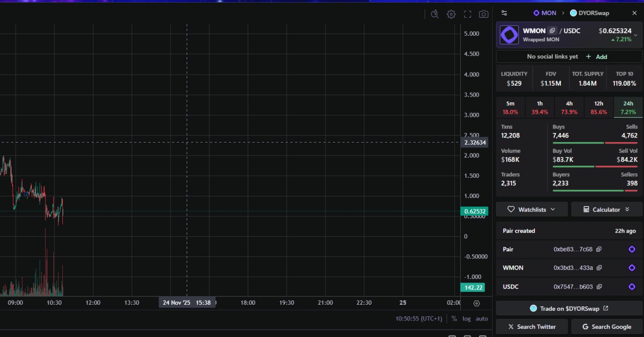Select the 5m timeframe stats tab
The image size is (644, 337).
tap(510, 107)
